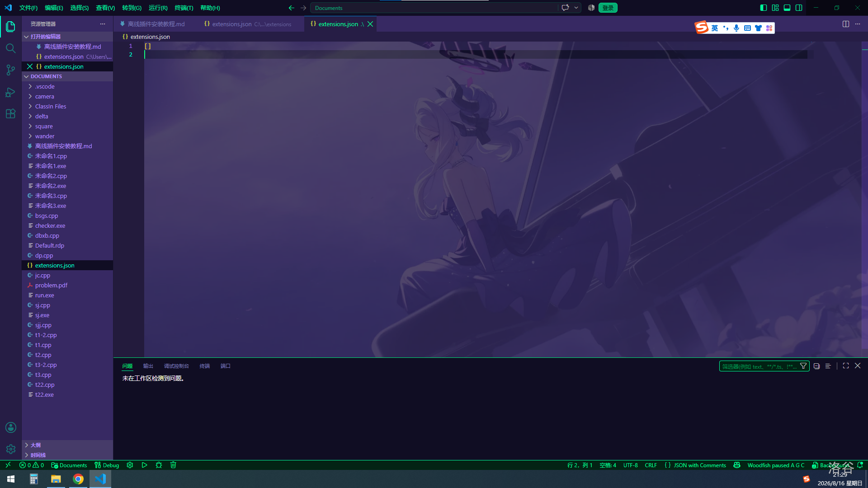Screen dimensions: 868x488
Task: Close the active extensions.json editor tab
Action: point(370,24)
